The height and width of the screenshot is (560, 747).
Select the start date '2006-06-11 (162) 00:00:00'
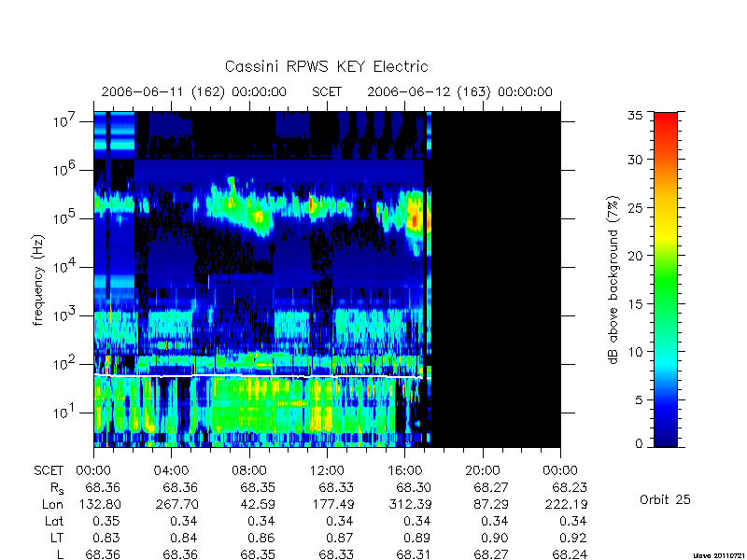pyautogui.click(x=194, y=91)
